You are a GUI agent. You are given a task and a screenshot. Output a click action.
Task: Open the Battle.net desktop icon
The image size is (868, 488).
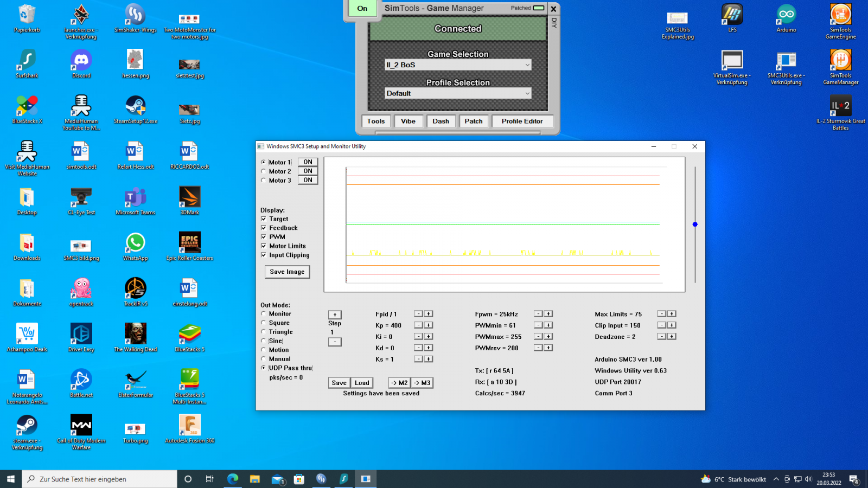point(81,383)
